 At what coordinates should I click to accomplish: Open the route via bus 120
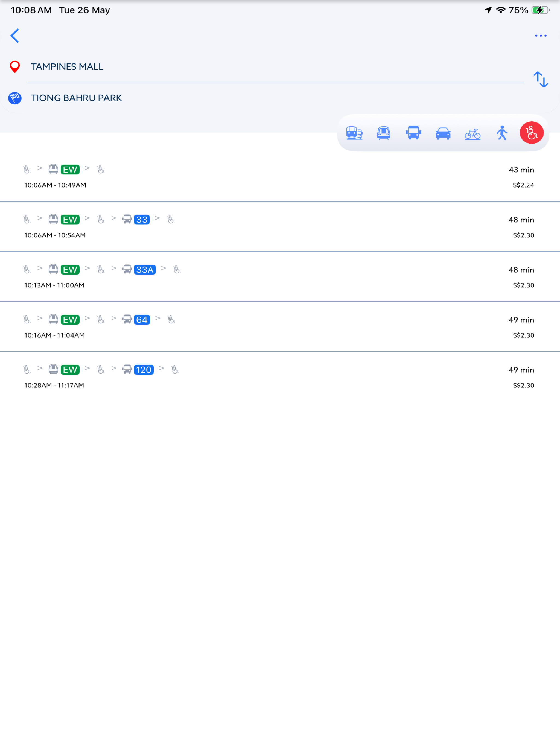[x=280, y=377]
